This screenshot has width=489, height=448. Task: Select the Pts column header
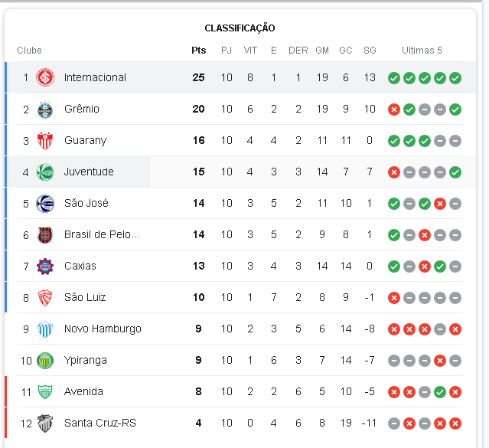199,51
